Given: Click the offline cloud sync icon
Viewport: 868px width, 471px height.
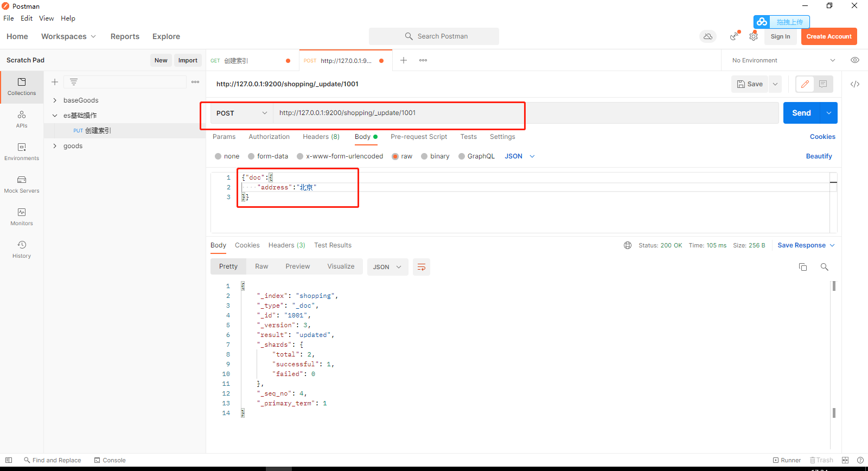Looking at the screenshot, I should (x=708, y=36).
